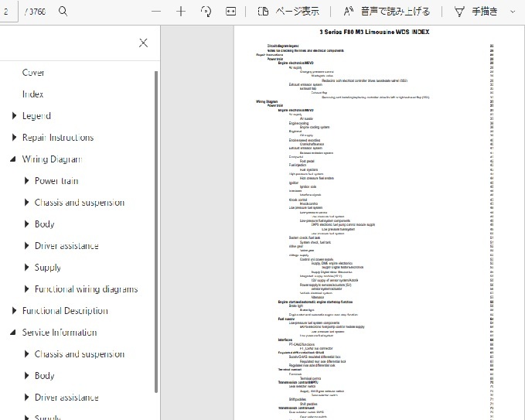Screen dimensions: 525x420
Task: Open the PDF search magnifier icon
Action: 63,12
